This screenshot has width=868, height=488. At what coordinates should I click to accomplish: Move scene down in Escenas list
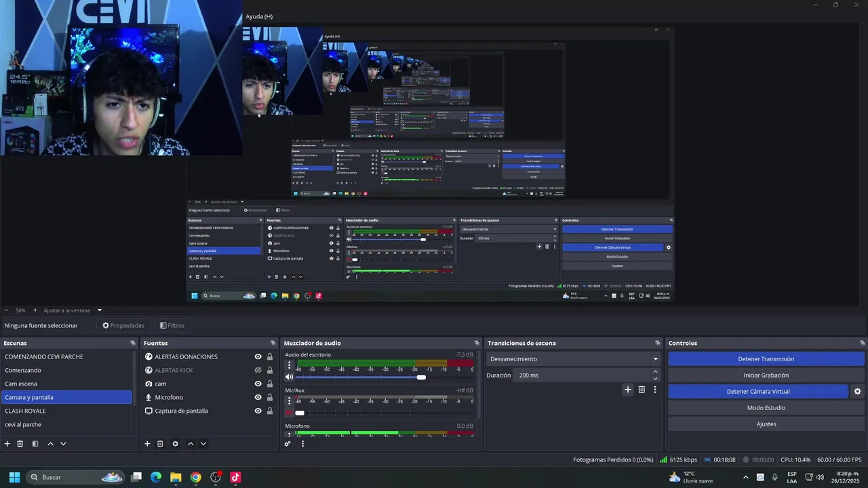[x=63, y=444]
